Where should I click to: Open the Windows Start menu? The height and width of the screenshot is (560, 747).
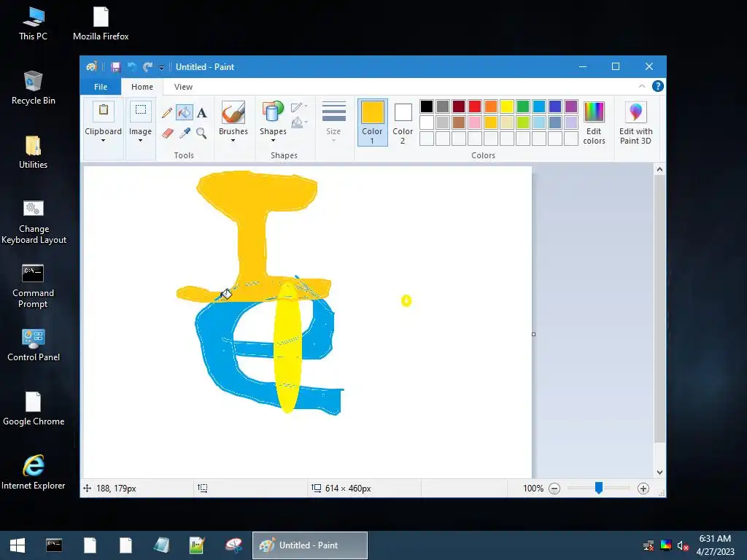click(18, 545)
